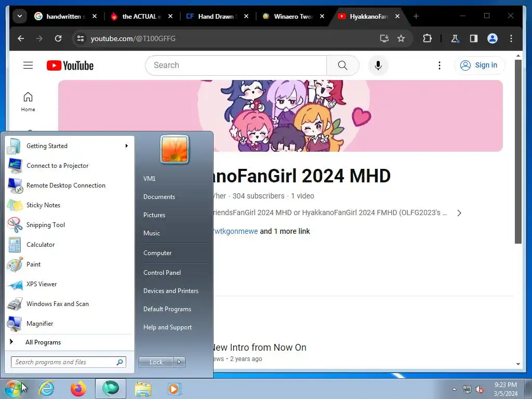
Task: Open XPS Viewer
Action: 69,284
